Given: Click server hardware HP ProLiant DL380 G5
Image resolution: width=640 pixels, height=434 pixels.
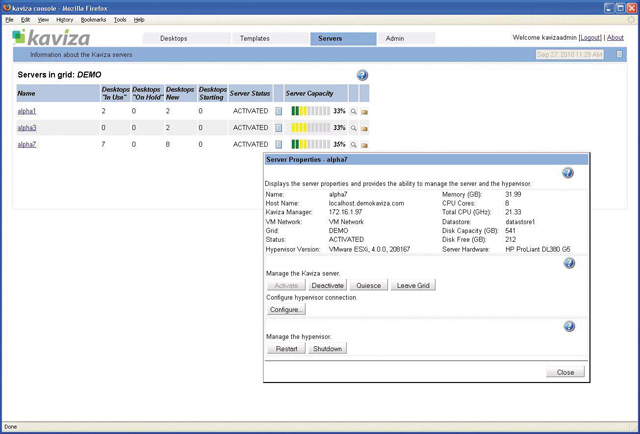Looking at the screenshot, I should click(538, 249).
